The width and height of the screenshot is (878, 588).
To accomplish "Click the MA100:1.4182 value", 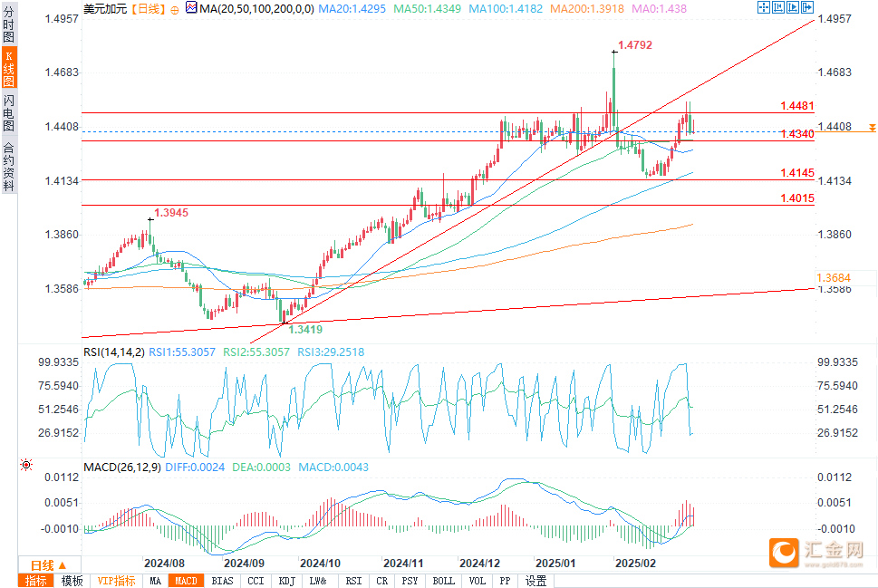I will click(x=506, y=9).
